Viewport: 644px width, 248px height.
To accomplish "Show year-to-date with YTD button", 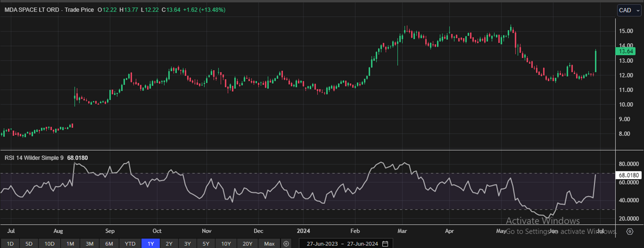I will (x=130, y=243).
